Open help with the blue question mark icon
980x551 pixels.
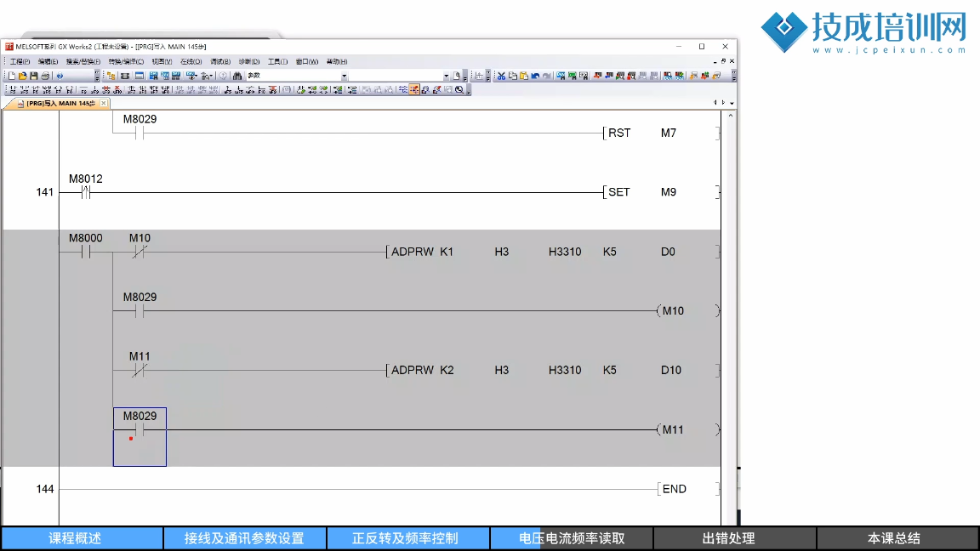pos(60,76)
